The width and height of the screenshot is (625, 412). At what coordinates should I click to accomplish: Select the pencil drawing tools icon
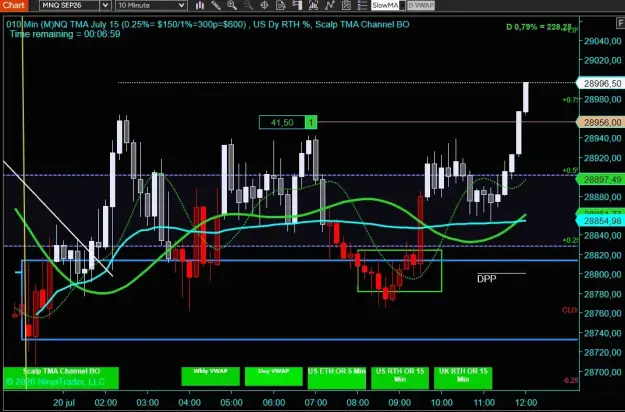(x=216, y=5)
